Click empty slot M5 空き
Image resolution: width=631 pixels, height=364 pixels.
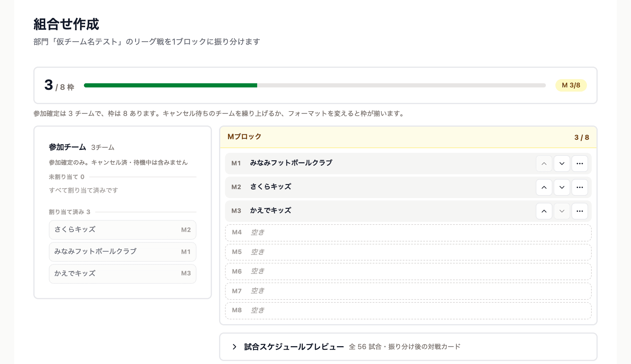(x=408, y=252)
